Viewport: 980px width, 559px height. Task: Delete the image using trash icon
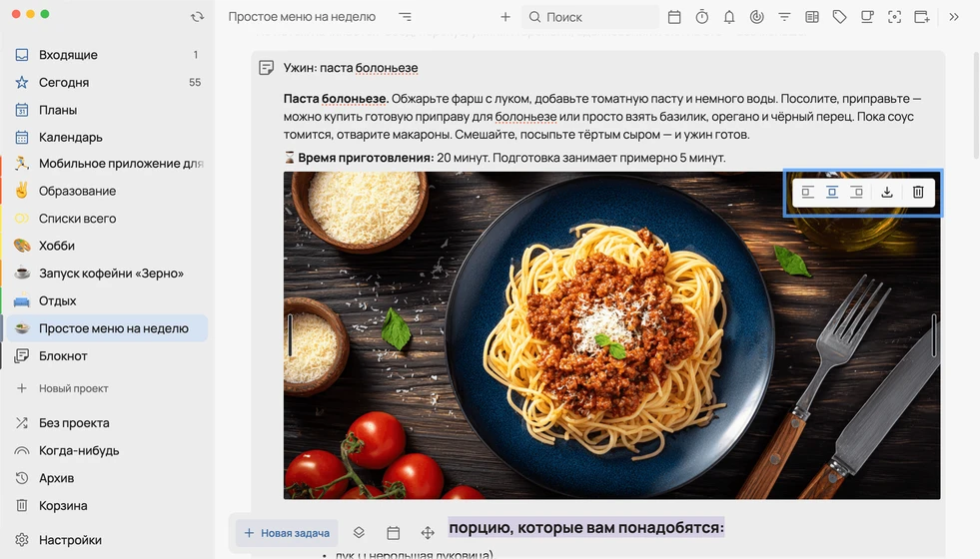point(918,192)
